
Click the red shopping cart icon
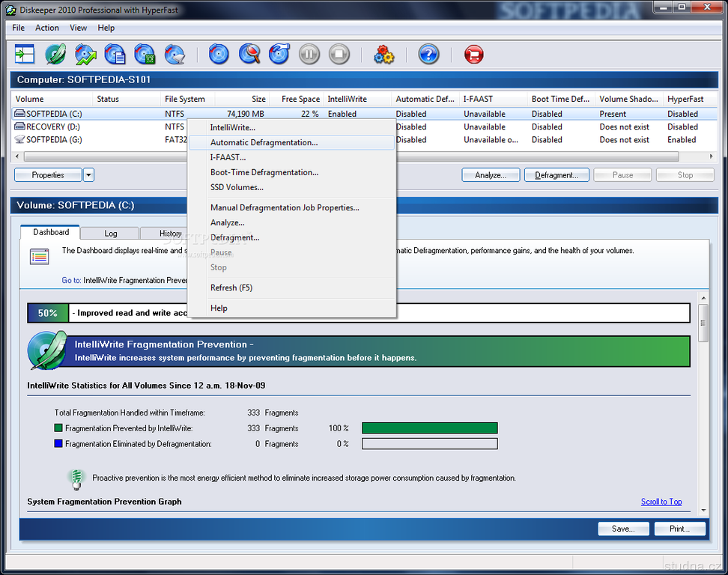point(473,54)
